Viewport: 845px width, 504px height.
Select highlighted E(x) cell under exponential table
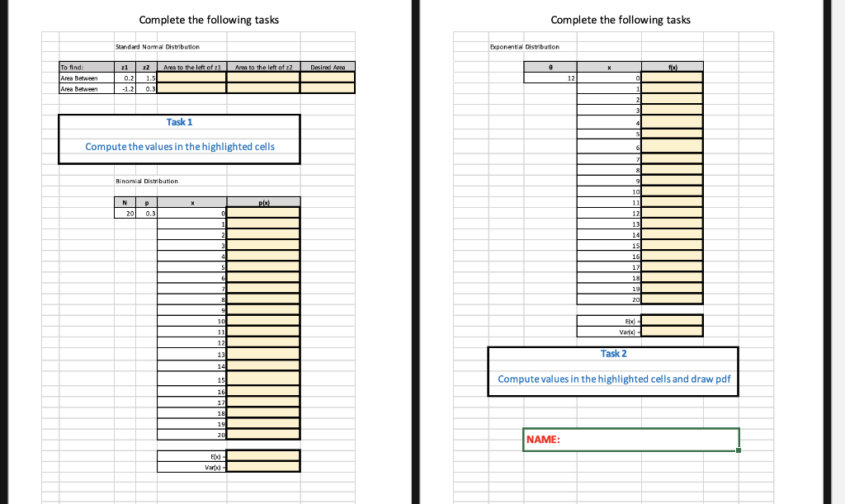click(x=673, y=320)
